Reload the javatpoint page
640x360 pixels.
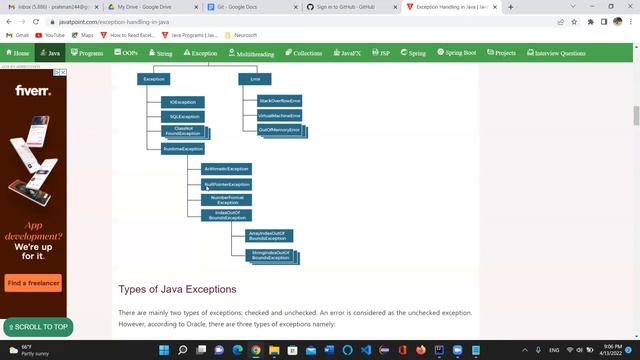coord(36,22)
